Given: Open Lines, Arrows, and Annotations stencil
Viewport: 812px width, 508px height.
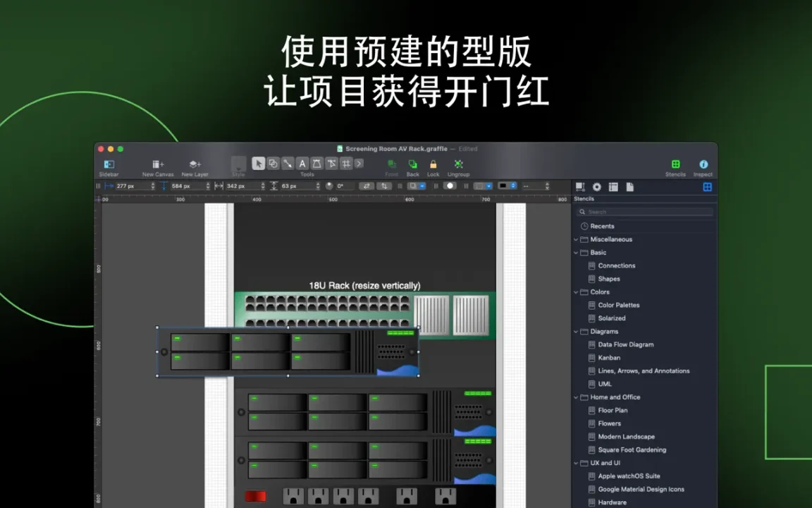Looking at the screenshot, I should tap(644, 370).
